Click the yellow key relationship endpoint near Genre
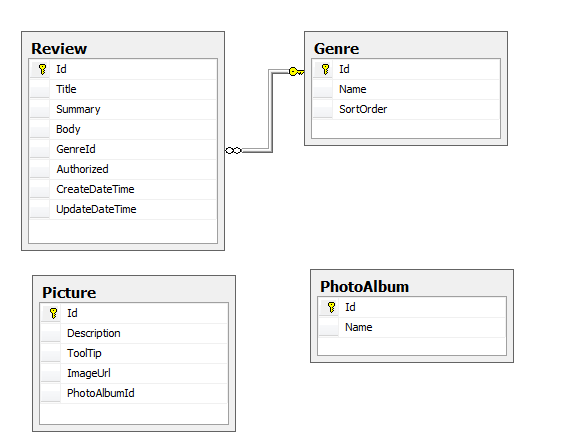This screenshot has width=562, height=446. [296, 72]
